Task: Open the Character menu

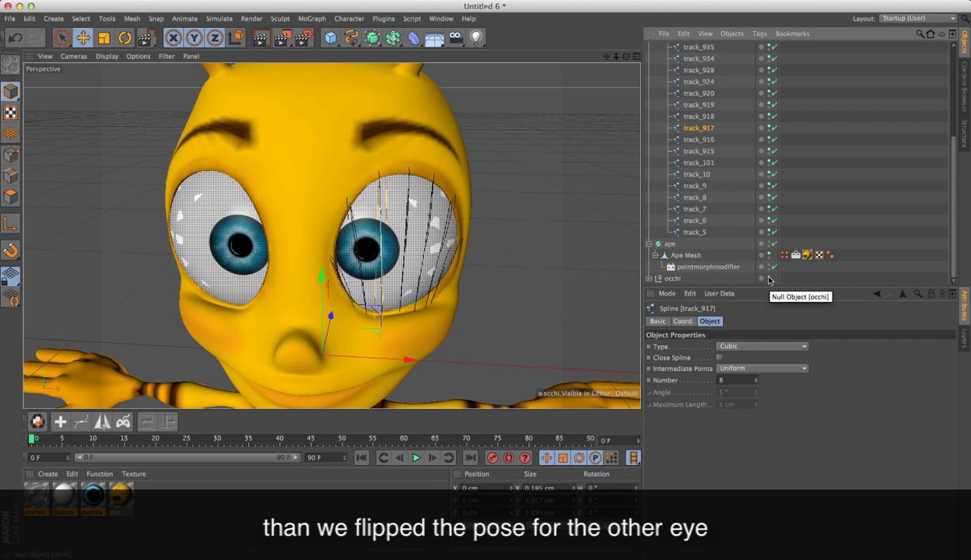Action: click(349, 19)
